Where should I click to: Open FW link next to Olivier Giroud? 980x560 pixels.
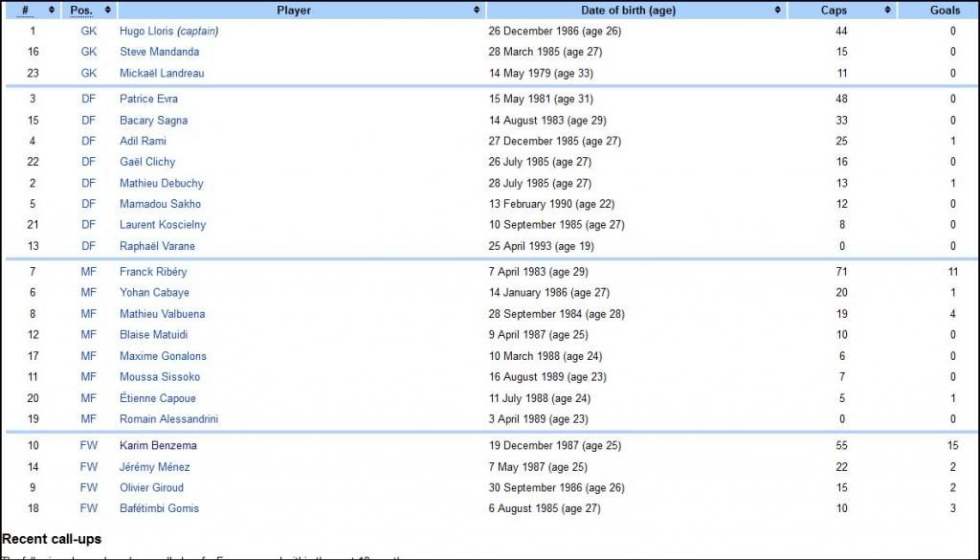(89, 487)
